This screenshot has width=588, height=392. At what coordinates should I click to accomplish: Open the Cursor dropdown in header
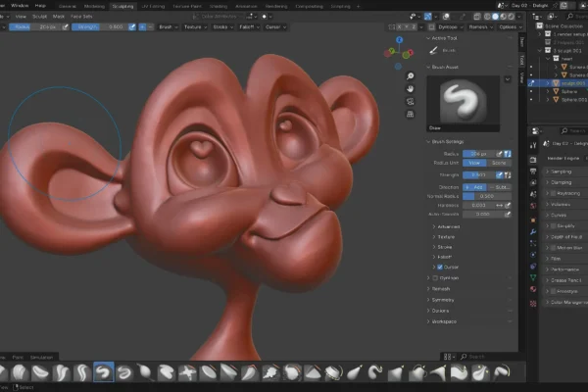click(275, 27)
